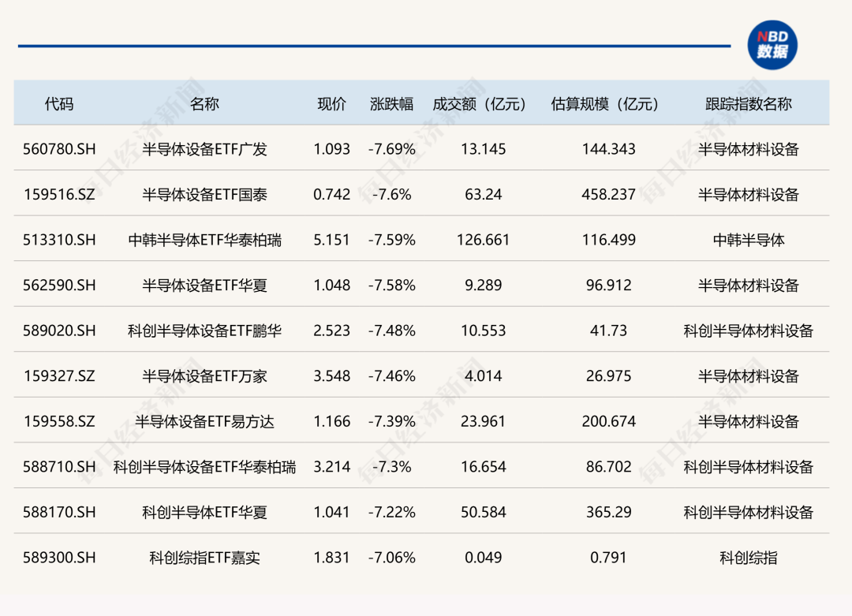Screen dimensions: 852x616
Task: Click estimated scale 144.343
Action: (608, 149)
